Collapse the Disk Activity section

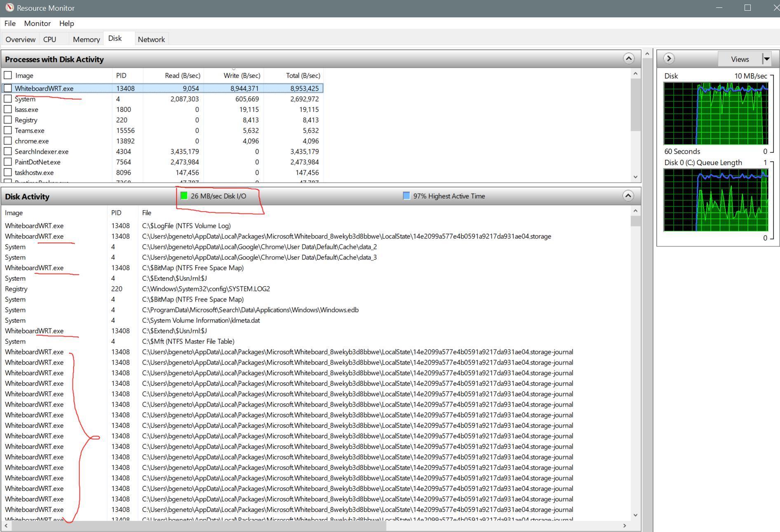pos(628,196)
